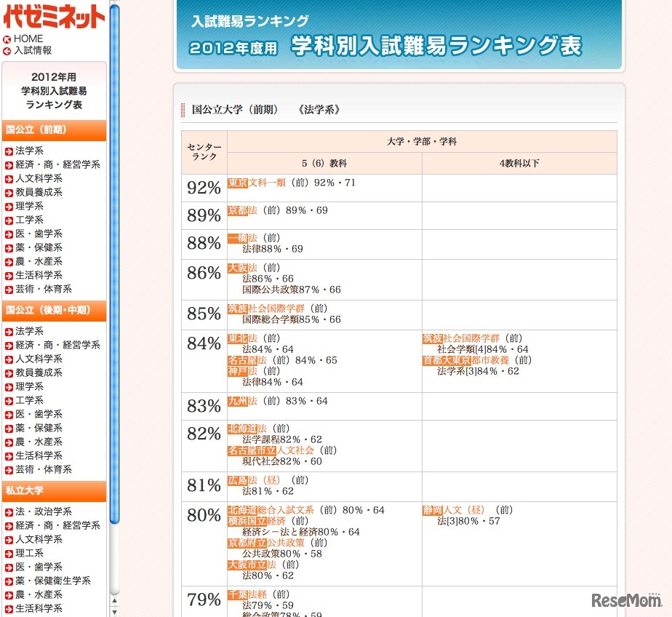Select the 北海道総合入試文系 entry
672x617 pixels.
tap(271, 510)
